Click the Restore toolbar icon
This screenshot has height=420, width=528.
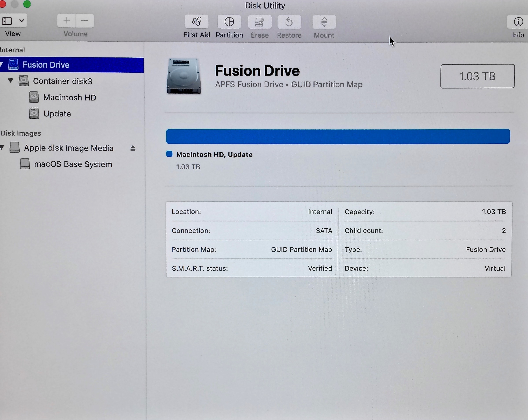289,22
